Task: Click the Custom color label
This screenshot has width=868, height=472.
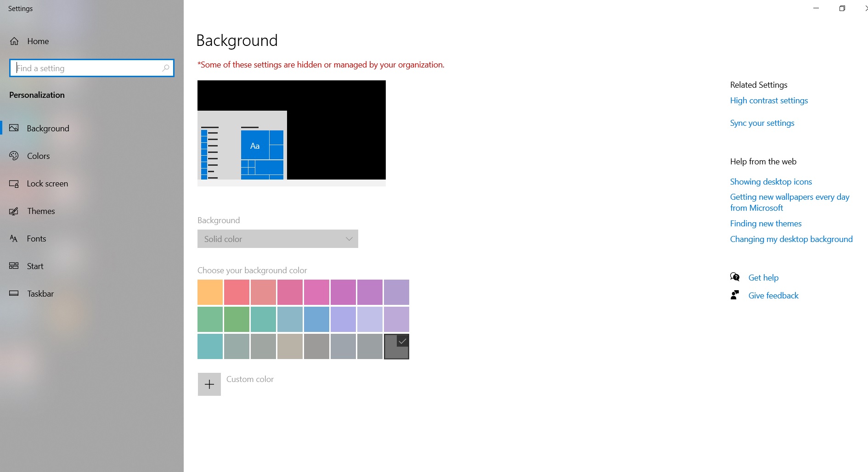Action: 250,379
